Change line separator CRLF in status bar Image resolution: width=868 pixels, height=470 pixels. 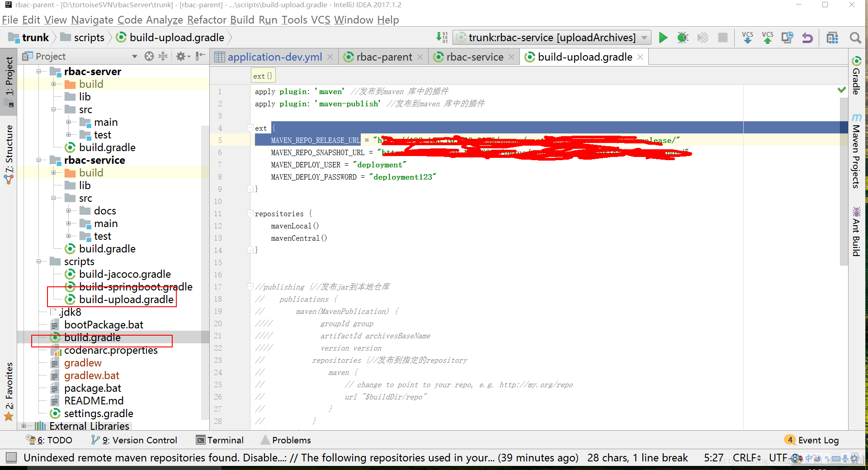746,458
